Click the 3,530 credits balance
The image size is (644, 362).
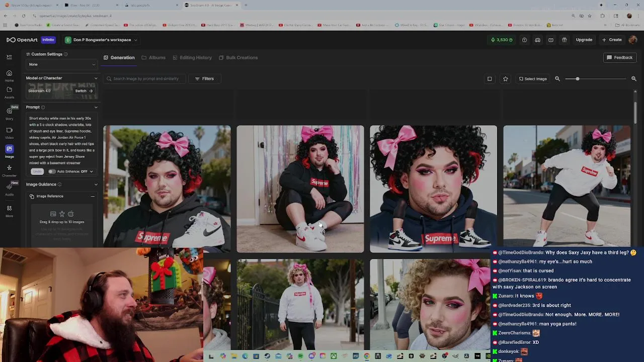tap(502, 40)
